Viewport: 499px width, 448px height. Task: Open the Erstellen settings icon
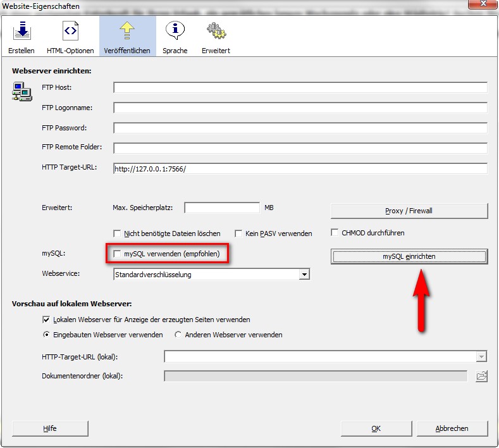click(22, 30)
